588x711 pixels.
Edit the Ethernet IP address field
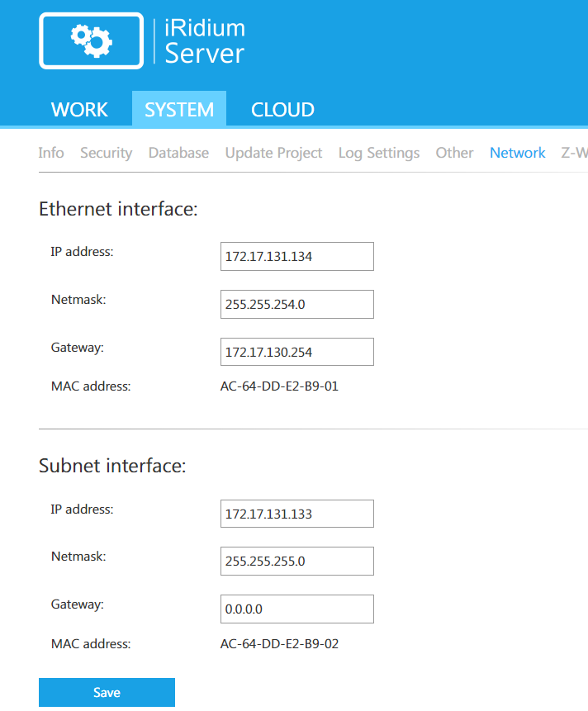296,257
